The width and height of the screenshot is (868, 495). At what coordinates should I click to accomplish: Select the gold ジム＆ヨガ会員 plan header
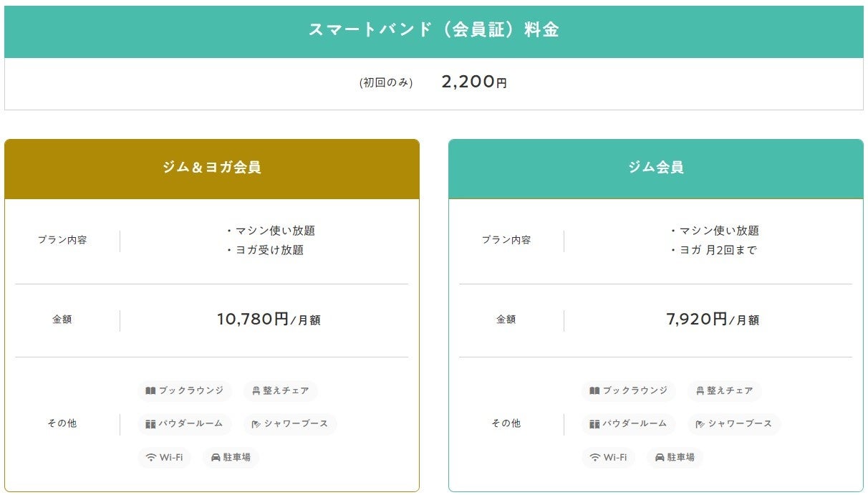pos(211,168)
